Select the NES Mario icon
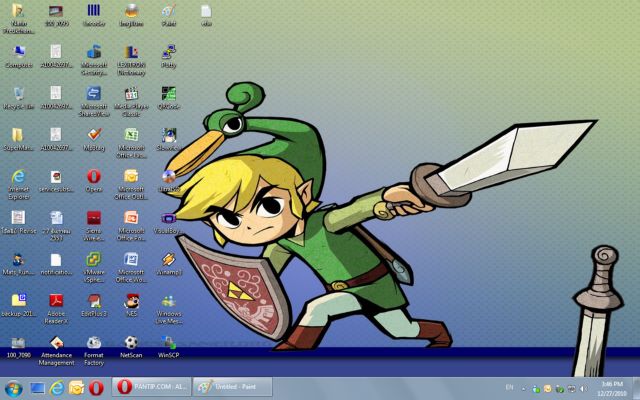640x400 pixels. 131,305
